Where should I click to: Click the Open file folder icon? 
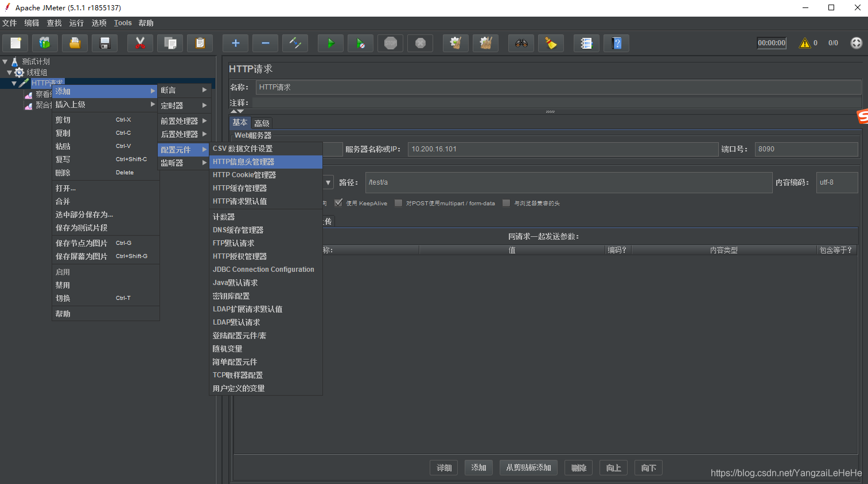[x=75, y=43]
